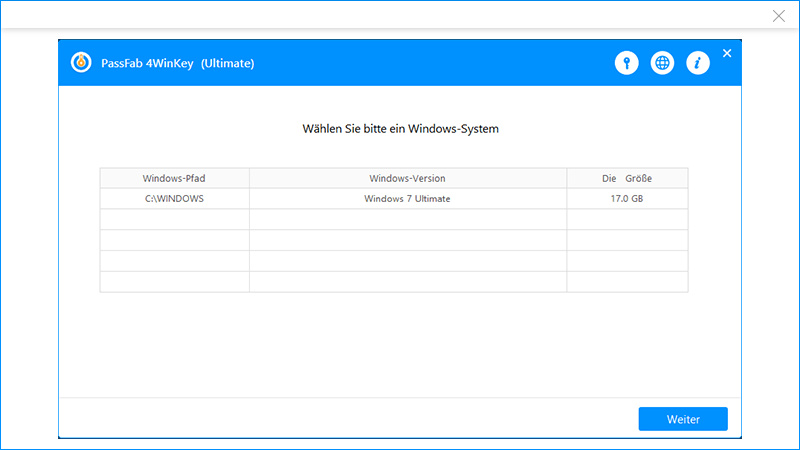
Task: Click empty blue title bar area
Action: (x=430, y=63)
